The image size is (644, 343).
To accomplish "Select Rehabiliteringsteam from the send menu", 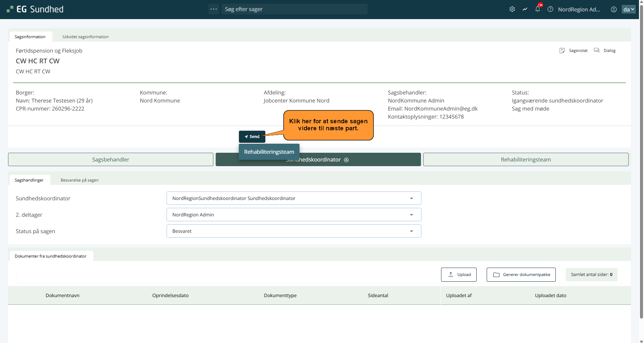I will pos(269,152).
